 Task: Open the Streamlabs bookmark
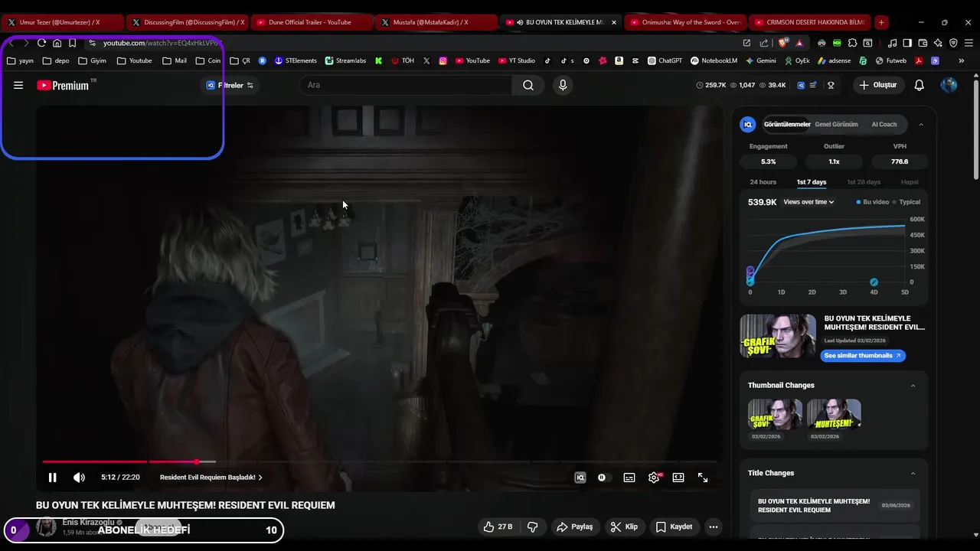[345, 60]
